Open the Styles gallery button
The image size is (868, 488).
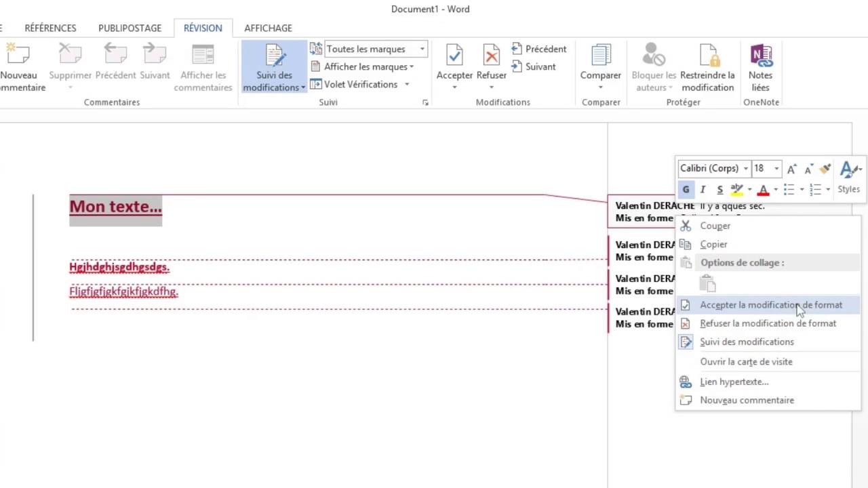(848, 178)
